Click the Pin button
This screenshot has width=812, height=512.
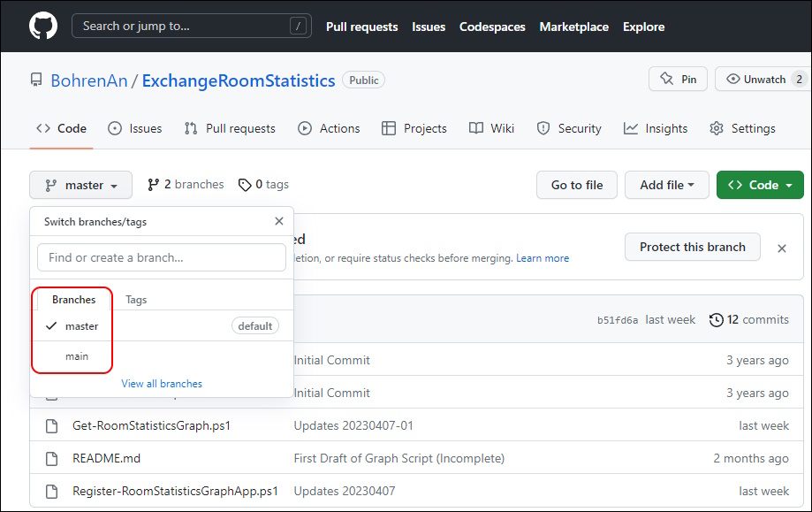[678, 79]
